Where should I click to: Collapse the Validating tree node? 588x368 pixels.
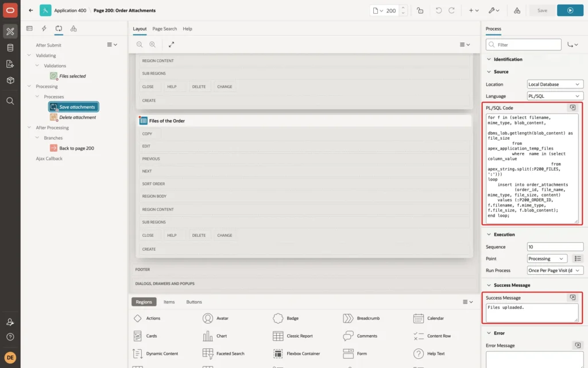pos(29,55)
